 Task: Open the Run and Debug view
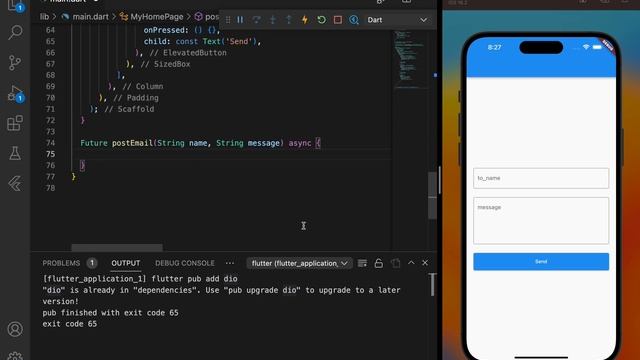click(x=15, y=93)
